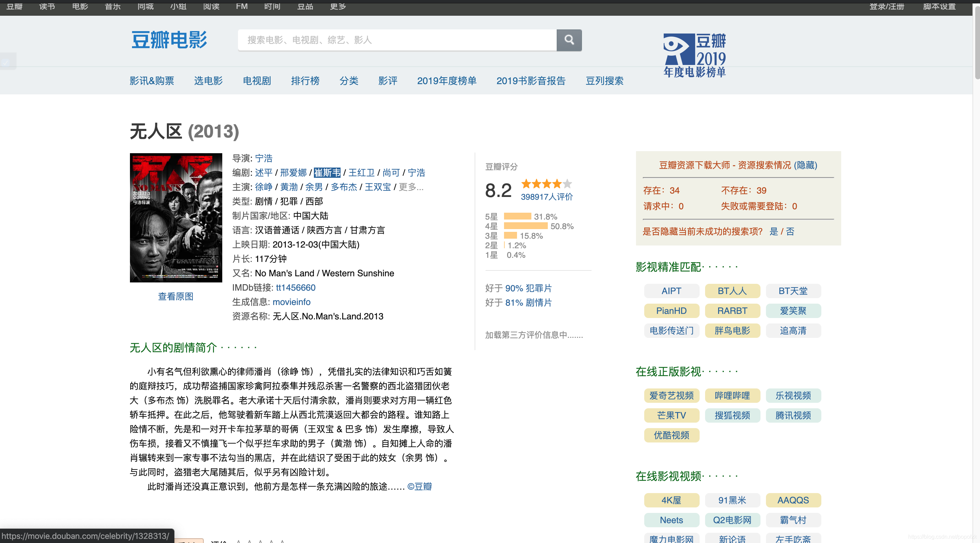Open 2019书影音报告
This screenshot has width=980, height=543.
(x=531, y=81)
